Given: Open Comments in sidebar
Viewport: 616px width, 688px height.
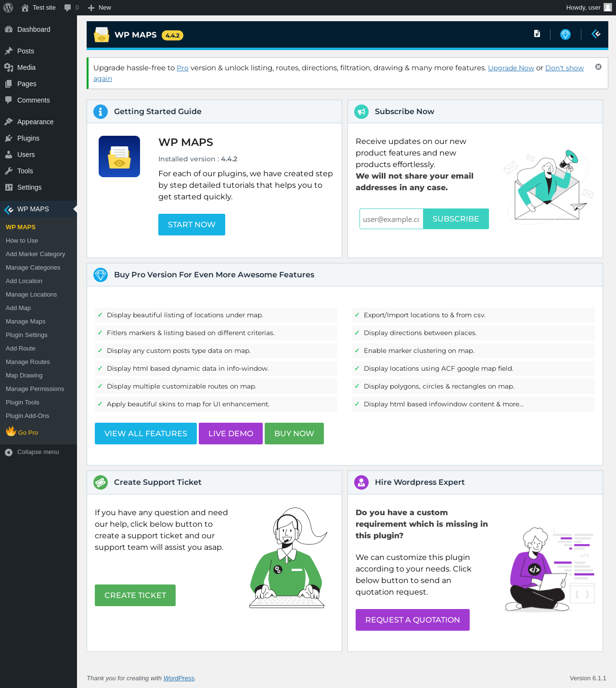Looking at the screenshot, I should tap(38, 100).
